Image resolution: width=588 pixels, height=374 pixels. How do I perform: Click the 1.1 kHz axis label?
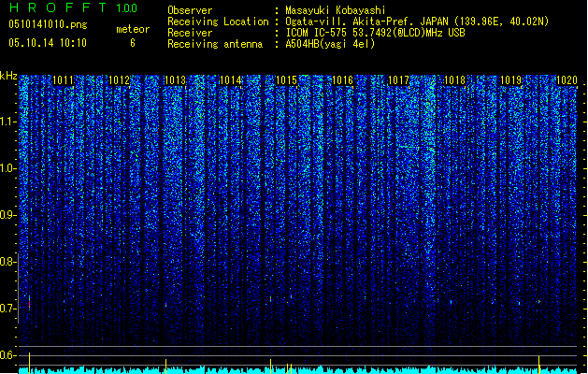8,122
